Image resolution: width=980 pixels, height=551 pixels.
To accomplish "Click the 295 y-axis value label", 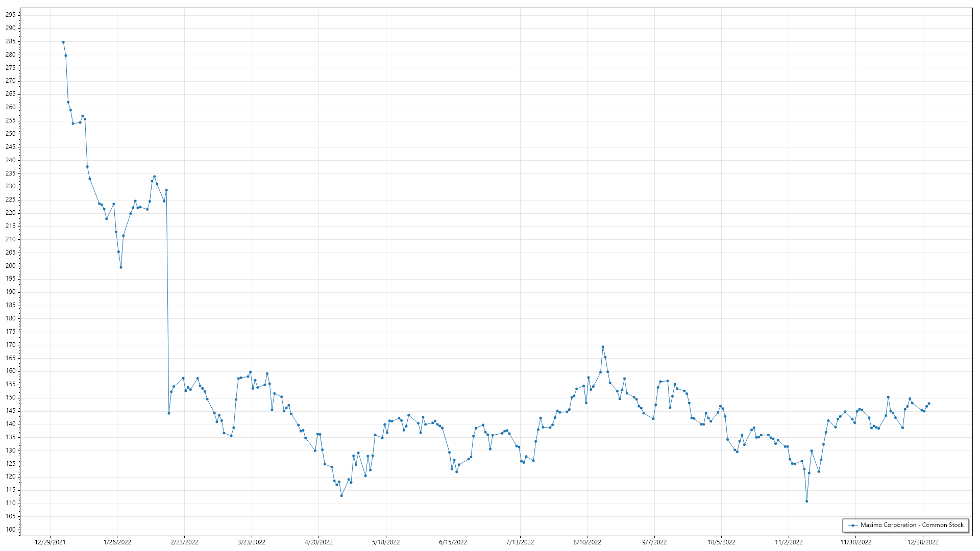I will point(11,15).
